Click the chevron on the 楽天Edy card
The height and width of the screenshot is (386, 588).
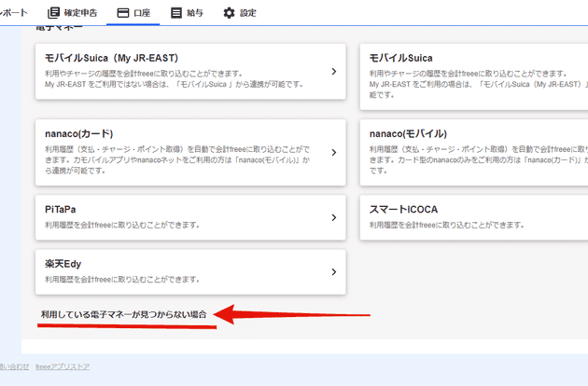334,272
